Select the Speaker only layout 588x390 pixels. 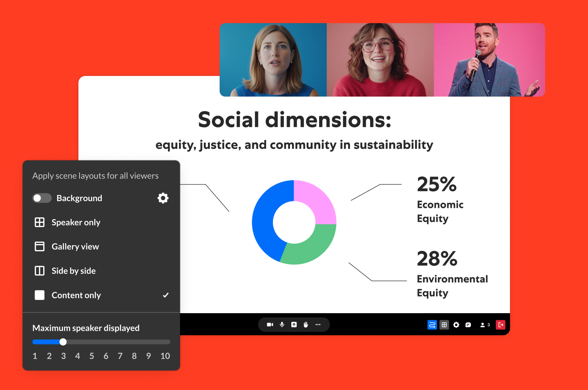coord(76,222)
